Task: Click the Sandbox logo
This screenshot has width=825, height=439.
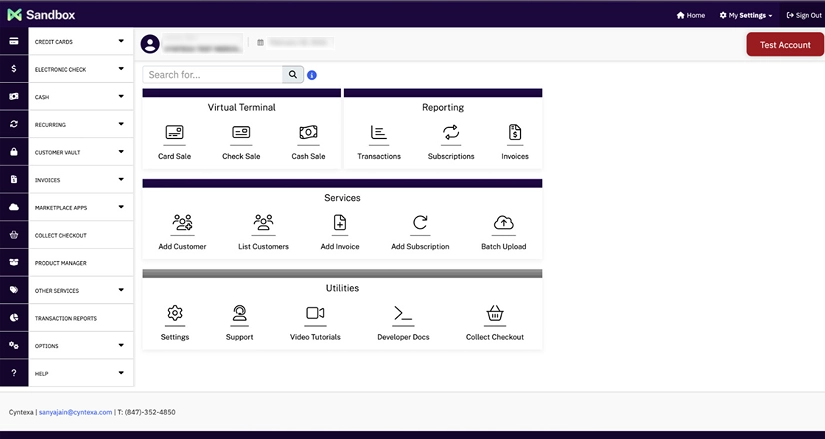Action: pos(42,15)
